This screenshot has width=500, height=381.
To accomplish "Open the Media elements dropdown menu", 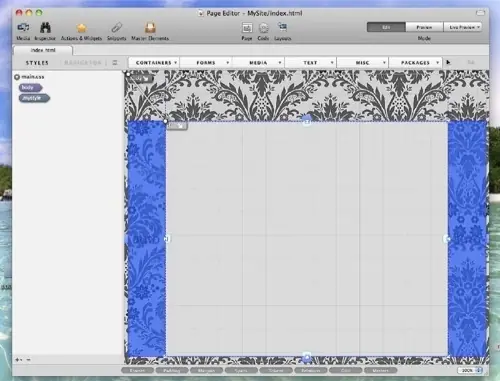I will point(258,63).
